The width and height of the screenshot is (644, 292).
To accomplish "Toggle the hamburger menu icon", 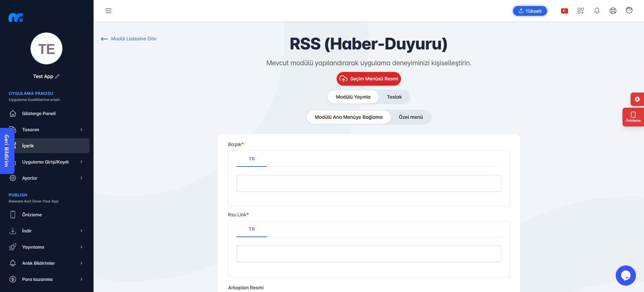I will (x=108, y=11).
